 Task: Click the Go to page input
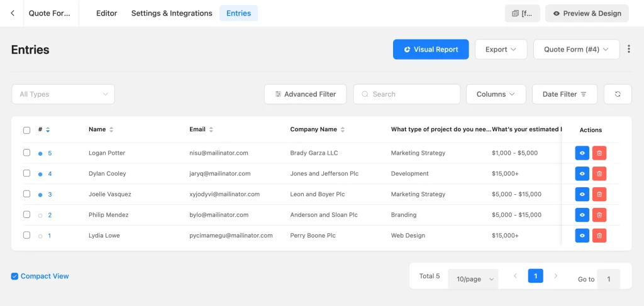[608, 279]
